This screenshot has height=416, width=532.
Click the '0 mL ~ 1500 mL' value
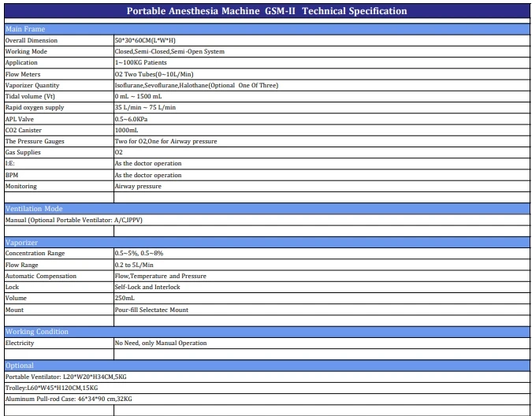tap(138, 97)
